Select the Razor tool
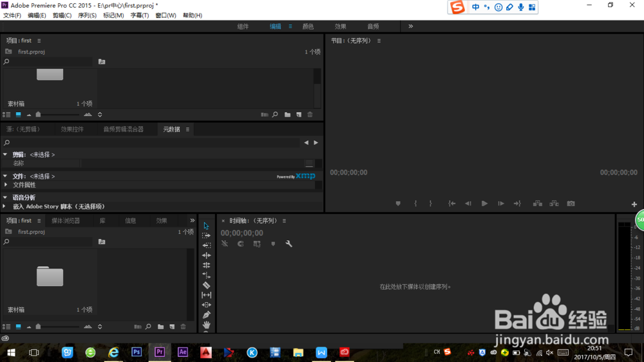644x362 pixels. coord(206,285)
